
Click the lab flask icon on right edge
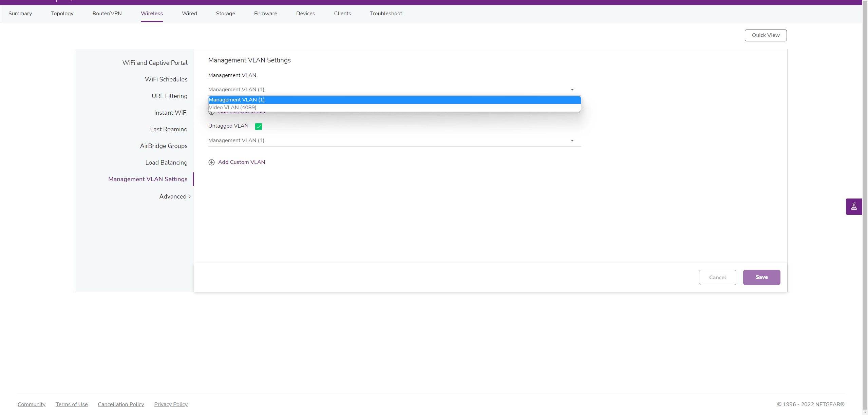coord(854,206)
